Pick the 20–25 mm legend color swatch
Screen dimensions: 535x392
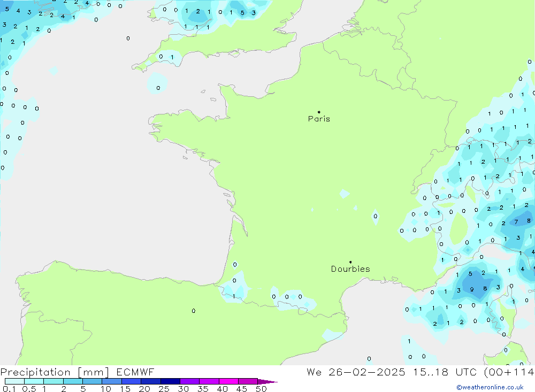pos(151,381)
